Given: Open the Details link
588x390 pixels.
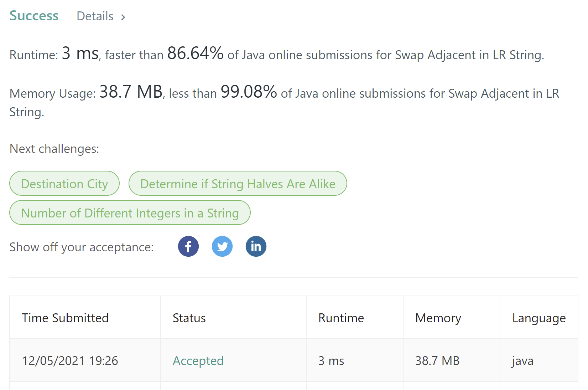Looking at the screenshot, I should 95,16.
